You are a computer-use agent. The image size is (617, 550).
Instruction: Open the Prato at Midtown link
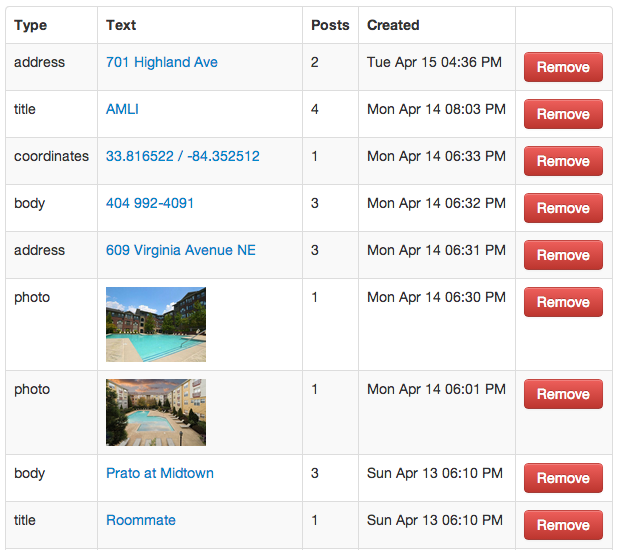pyautogui.click(x=160, y=473)
